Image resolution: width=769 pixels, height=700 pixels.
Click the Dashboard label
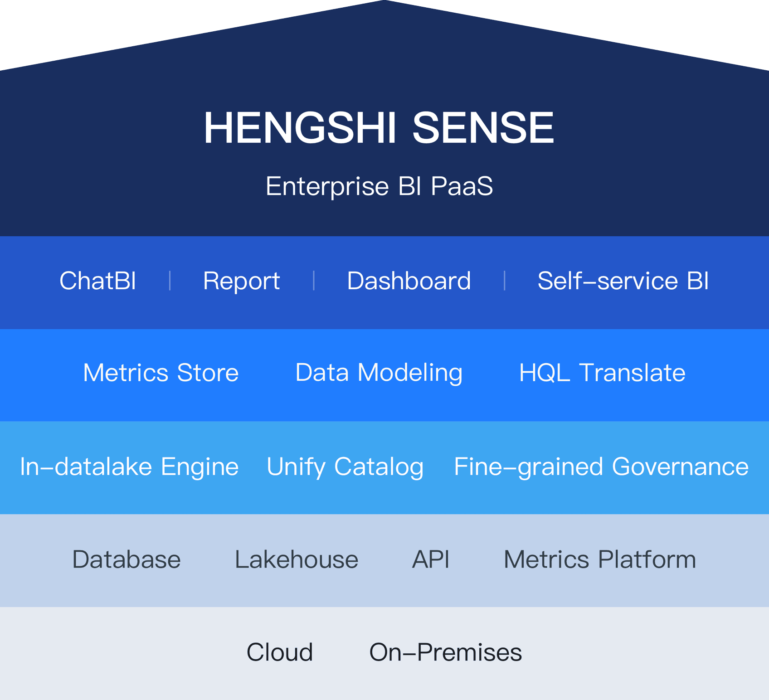(x=409, y=281)
